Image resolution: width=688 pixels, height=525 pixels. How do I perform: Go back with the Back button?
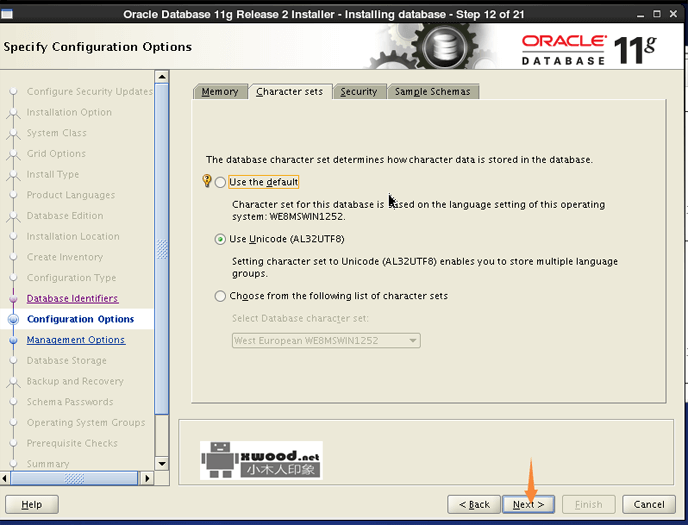pos(472,504)
